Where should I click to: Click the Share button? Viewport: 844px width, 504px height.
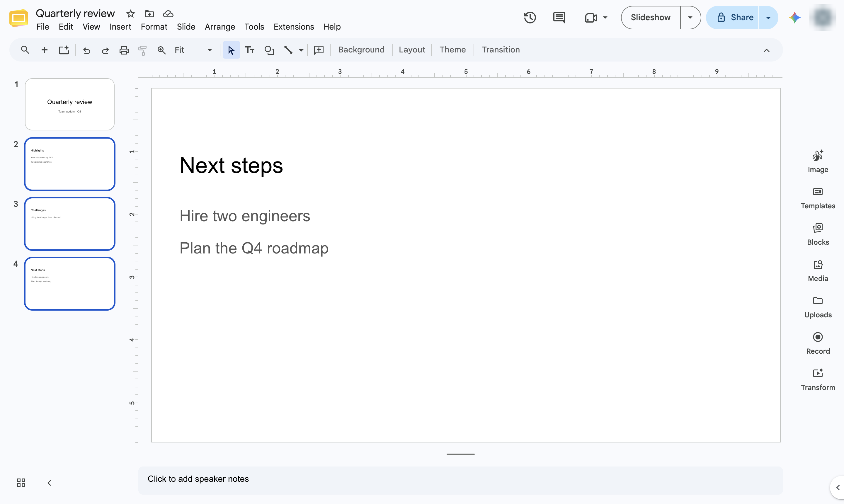pyautogui.click(x=732, y=18)
